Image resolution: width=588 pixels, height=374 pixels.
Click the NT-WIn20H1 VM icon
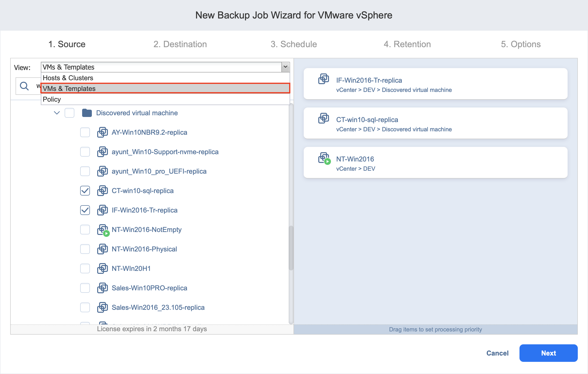tap(102, 268)
